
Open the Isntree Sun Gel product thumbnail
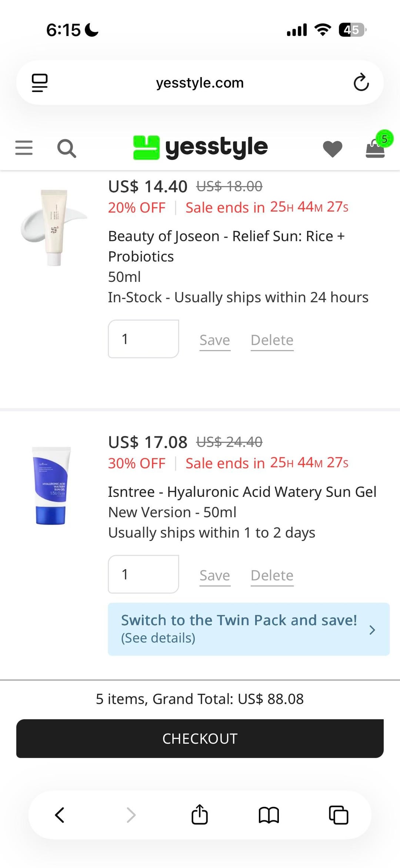(51, 486)
